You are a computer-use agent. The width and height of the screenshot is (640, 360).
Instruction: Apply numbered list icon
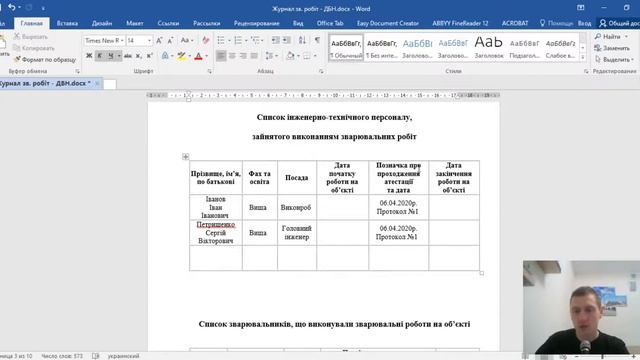tap(238, 40)
